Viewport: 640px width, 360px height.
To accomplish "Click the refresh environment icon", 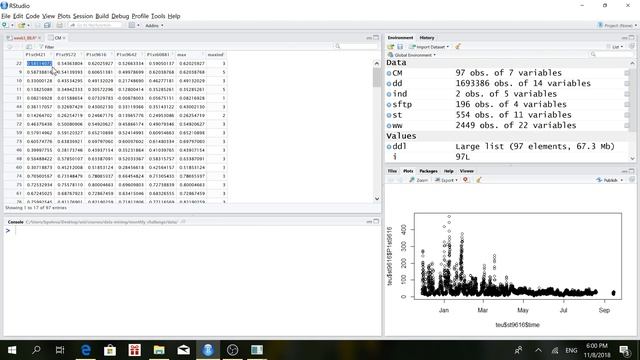I will click(x=632, y=47).
